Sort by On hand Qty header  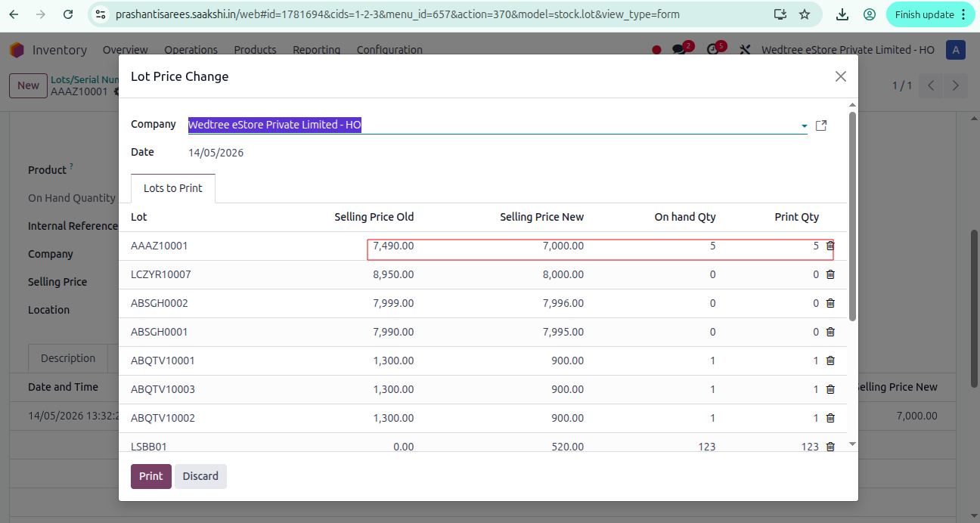click(685, 217)
